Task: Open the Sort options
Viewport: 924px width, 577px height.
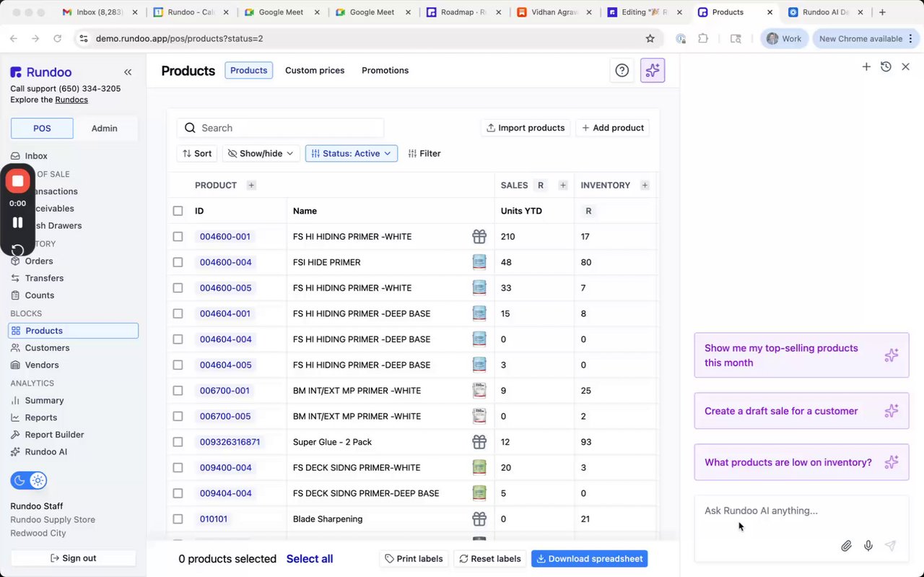Action: 197,153
